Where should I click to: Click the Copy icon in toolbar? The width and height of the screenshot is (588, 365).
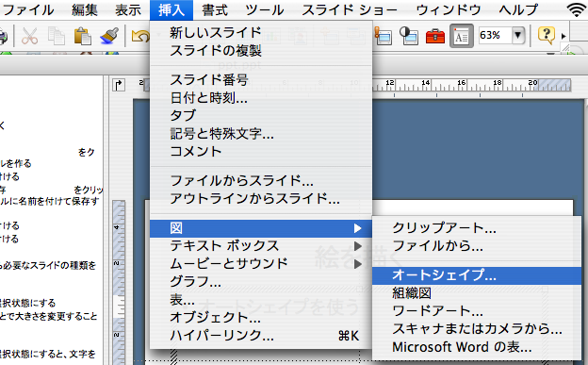point(57,36)
